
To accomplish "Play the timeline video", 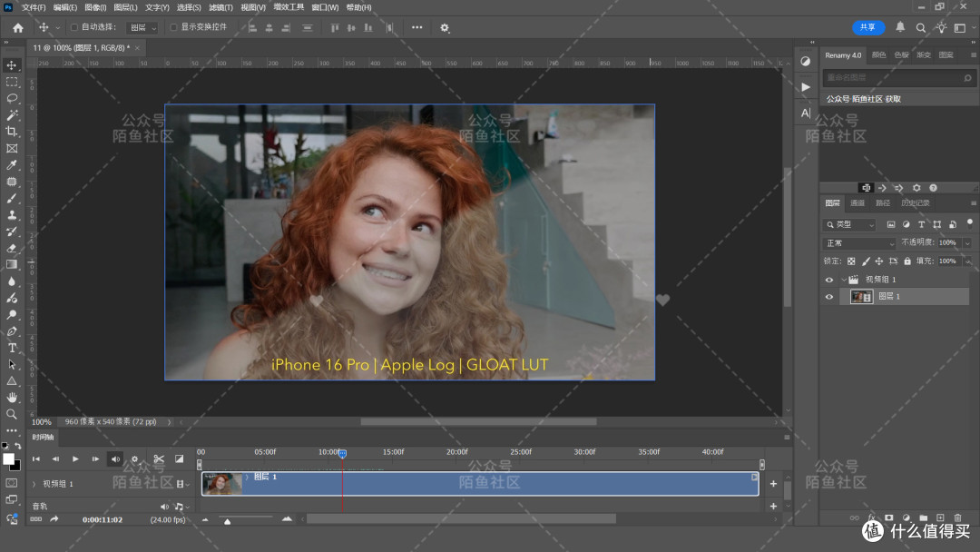I will (75, 458).
